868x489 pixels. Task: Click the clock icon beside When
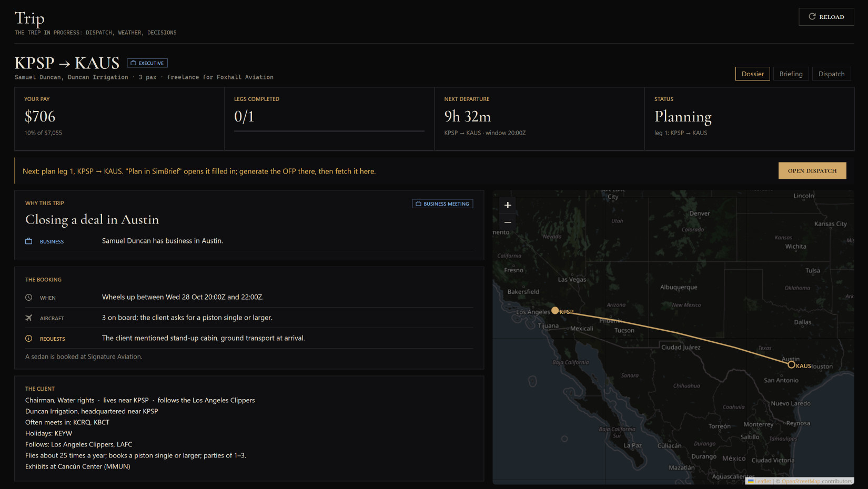pos(29,298)
